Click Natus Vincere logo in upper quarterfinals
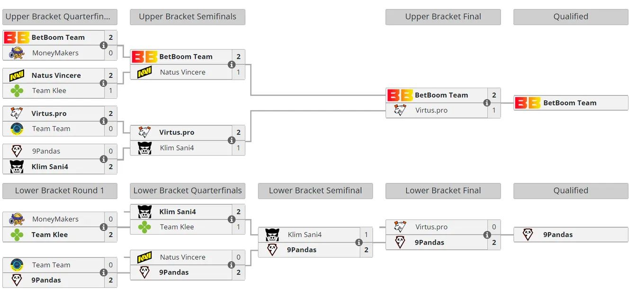Image resolution: width=644 pixels, height=292 pixels. click(x=17, y=75)
